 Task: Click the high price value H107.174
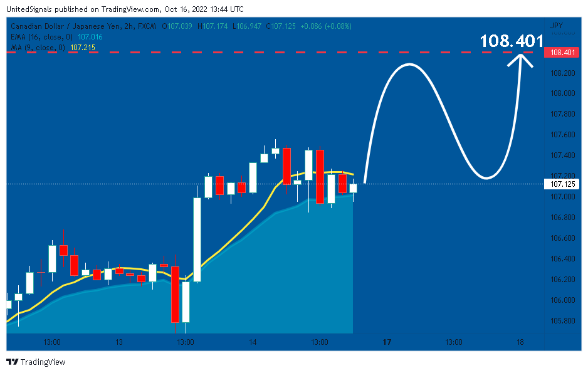213,26
